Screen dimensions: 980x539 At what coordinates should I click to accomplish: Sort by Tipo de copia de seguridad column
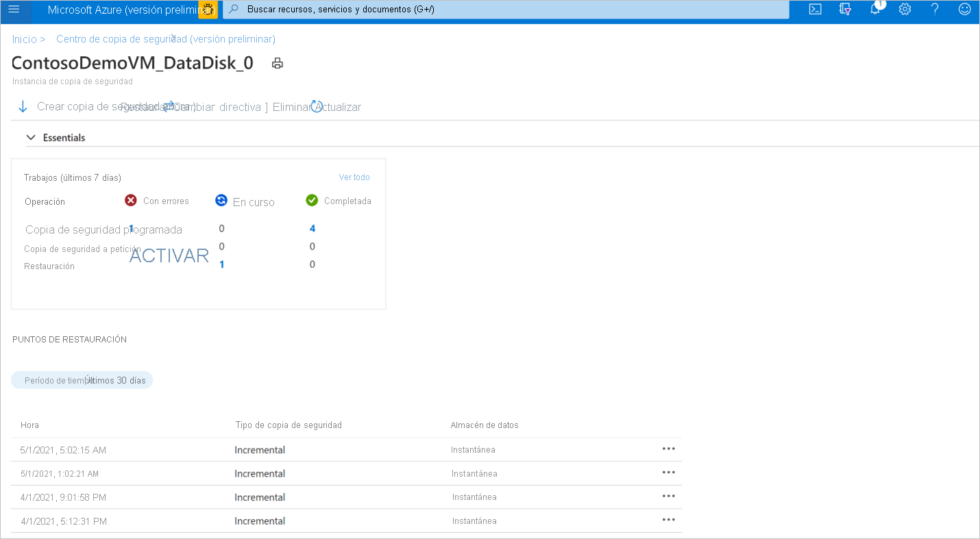289,425
